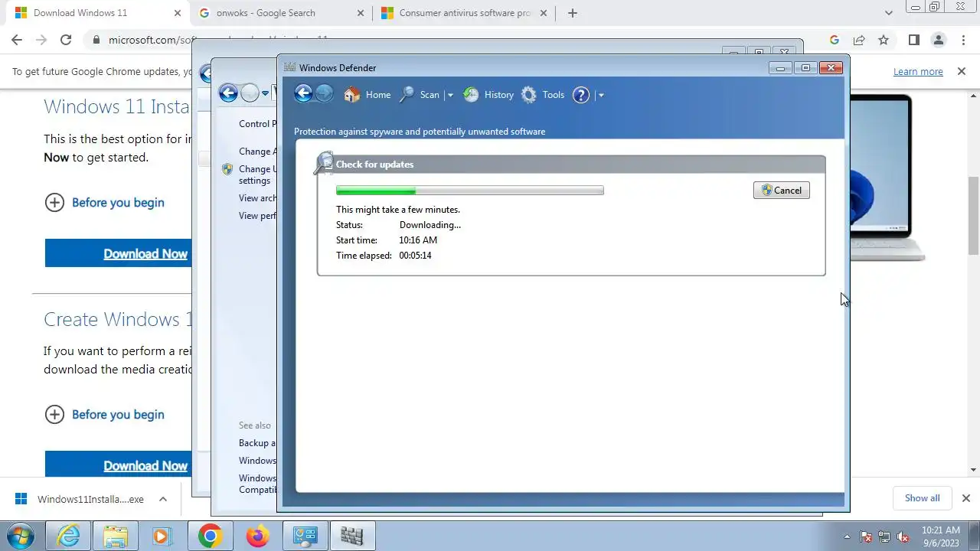Open Chrome side panel
980x551 pixels.
(913, 40)
